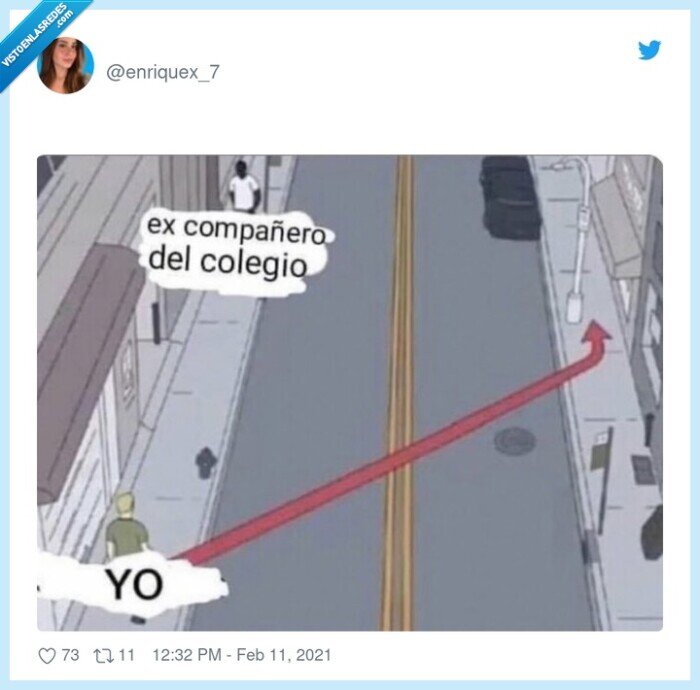The image size is (700, 690).
Task: Open the profile avatar photo
Action: coord(65,65)
